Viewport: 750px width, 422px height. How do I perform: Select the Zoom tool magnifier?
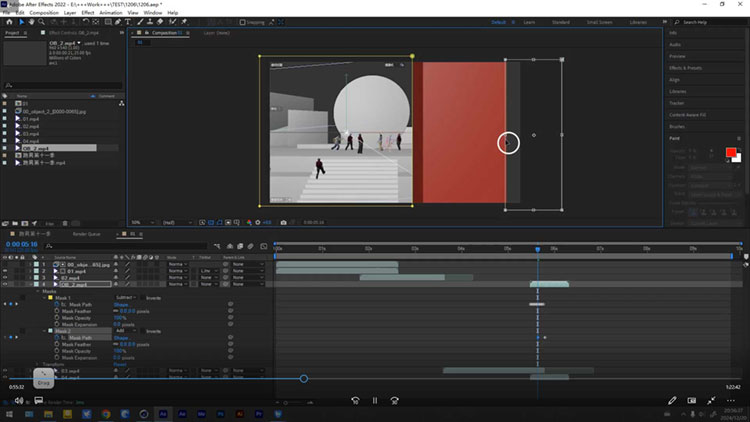[x=42, y=21]
